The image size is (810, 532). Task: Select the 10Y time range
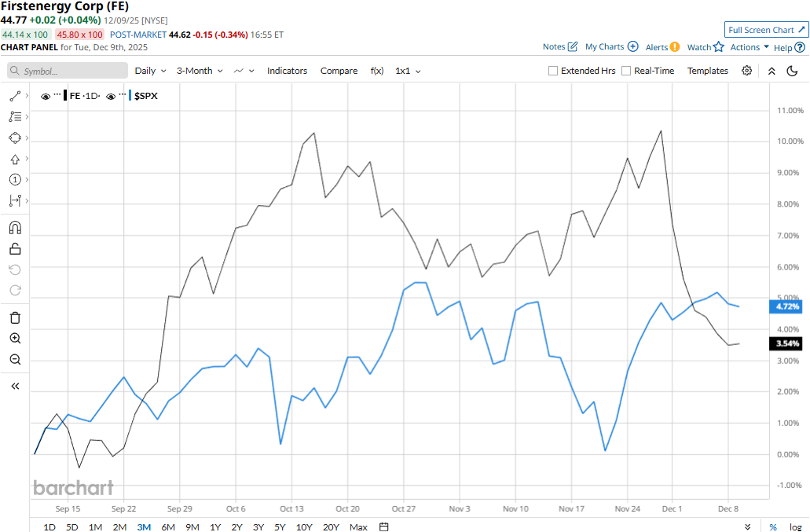coord(304,526)
